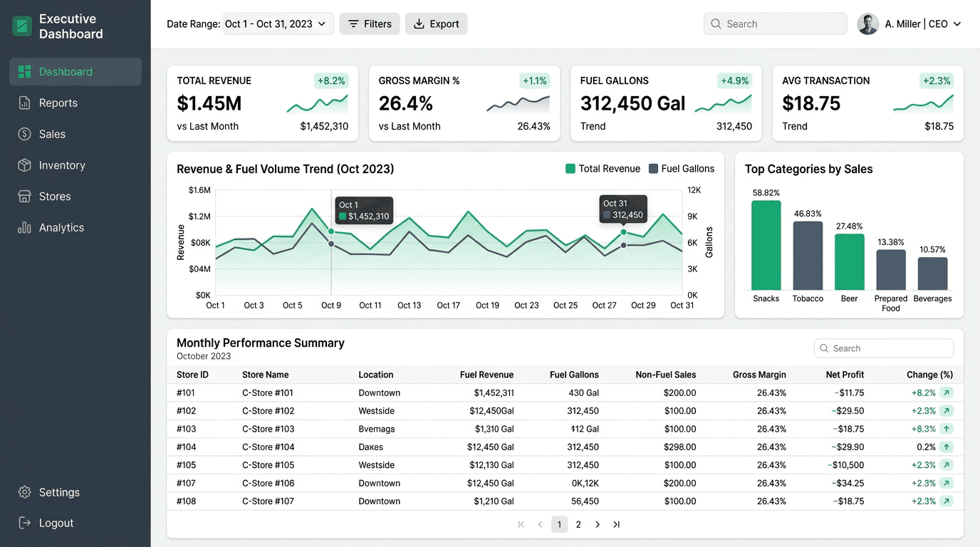Jump to the last table page
Screen dimensions: 980x547
pos(617,525)
